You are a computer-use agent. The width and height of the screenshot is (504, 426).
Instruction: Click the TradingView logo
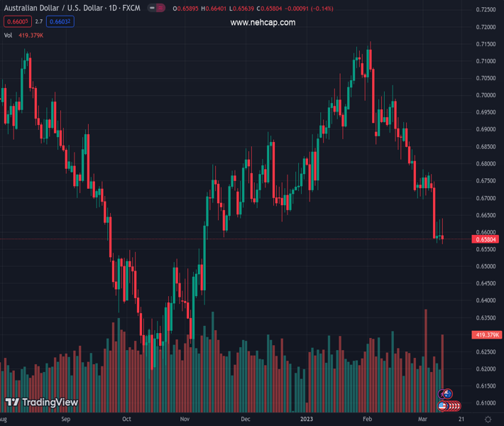[x=41, y=403]
